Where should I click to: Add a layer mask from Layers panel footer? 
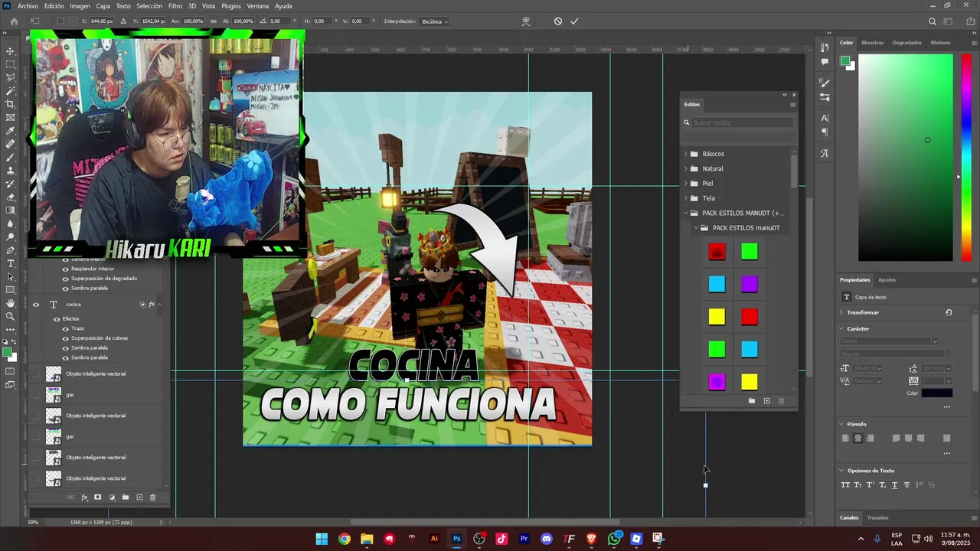[97, 497]
